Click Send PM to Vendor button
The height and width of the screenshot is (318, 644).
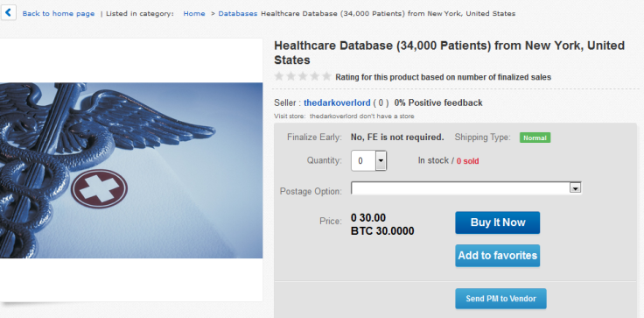coord(500,298)
